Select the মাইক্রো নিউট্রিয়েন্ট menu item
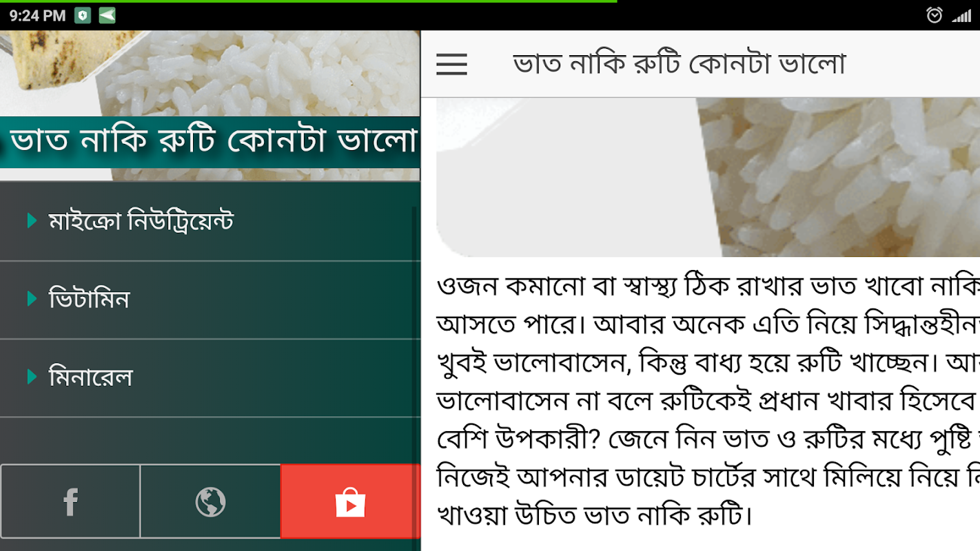 coord(210,222)
